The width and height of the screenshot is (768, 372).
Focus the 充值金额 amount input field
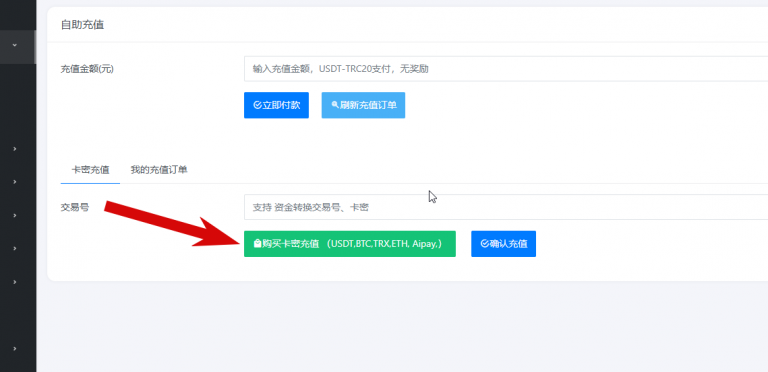pyautogui.click(x=506, y=69)
